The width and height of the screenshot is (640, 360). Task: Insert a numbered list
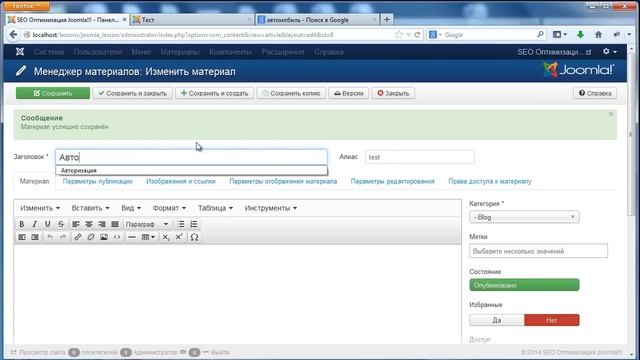194,224
